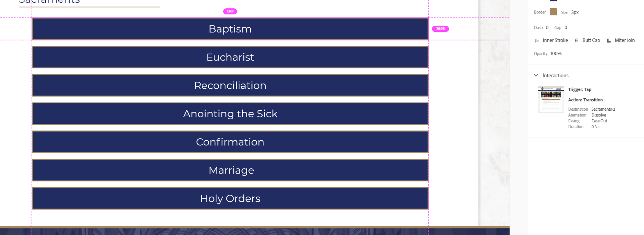Select the Sacraments-2 destination value
Viewport: 644px width, 235px height.
click(603, 110)
